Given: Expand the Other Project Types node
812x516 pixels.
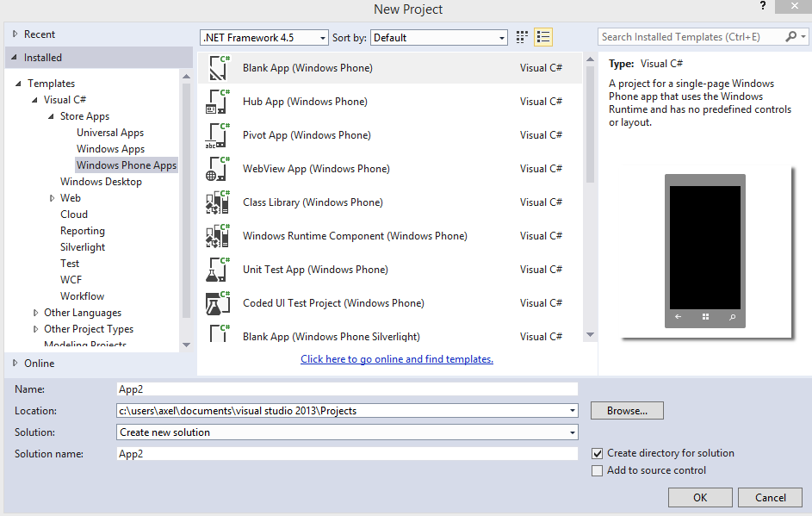Looking at the screenshot, I should coord(35,329).
